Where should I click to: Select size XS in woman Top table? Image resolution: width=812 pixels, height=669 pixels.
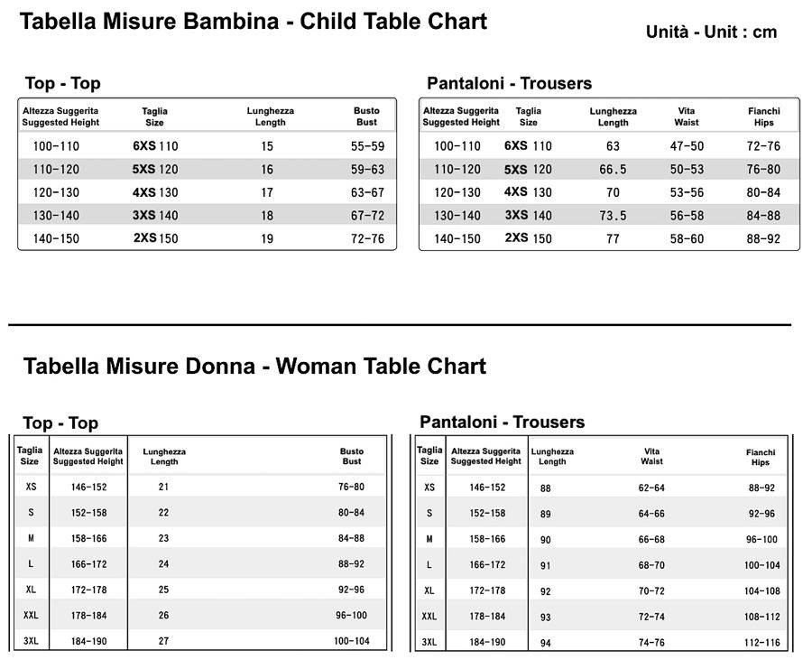click(x=31, y=487)
